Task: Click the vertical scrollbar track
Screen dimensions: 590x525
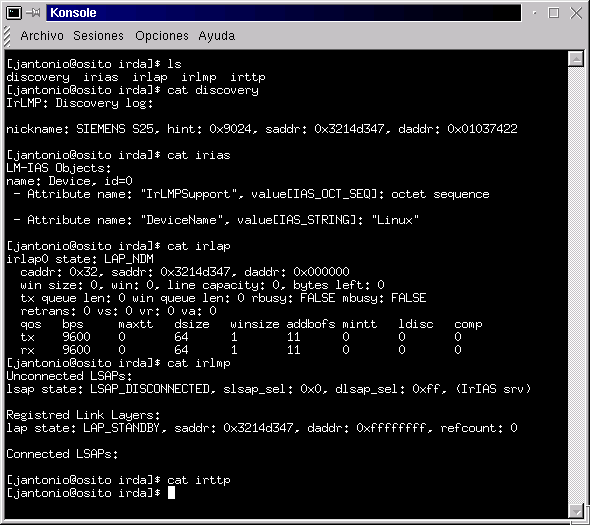Action: click(x=576, y=285)
